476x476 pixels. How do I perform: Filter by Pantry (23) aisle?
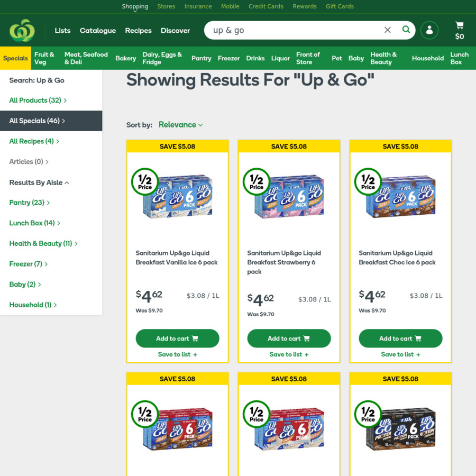pyautogui.click(x=30, y=203)
